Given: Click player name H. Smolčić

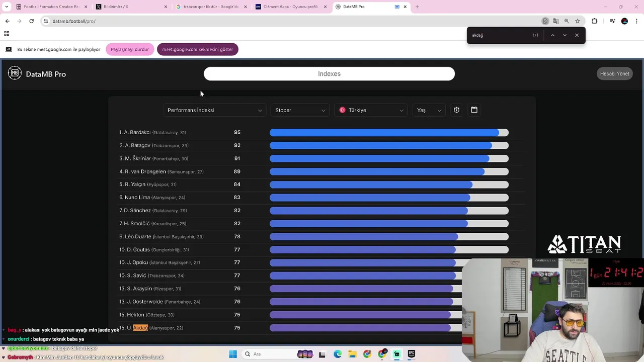Looking at the screenshot, I should tap(137, 223).
